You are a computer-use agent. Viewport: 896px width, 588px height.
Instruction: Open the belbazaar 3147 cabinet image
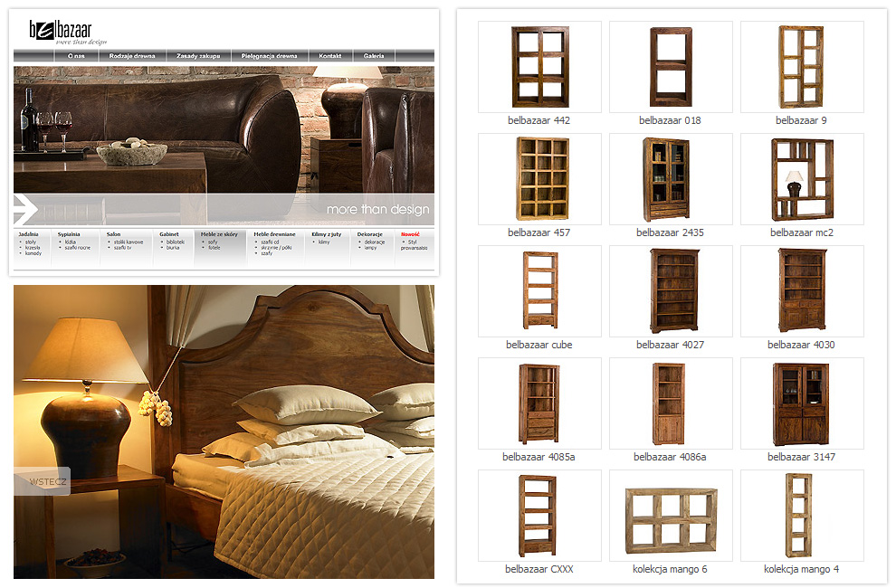(x=801, y=403)
